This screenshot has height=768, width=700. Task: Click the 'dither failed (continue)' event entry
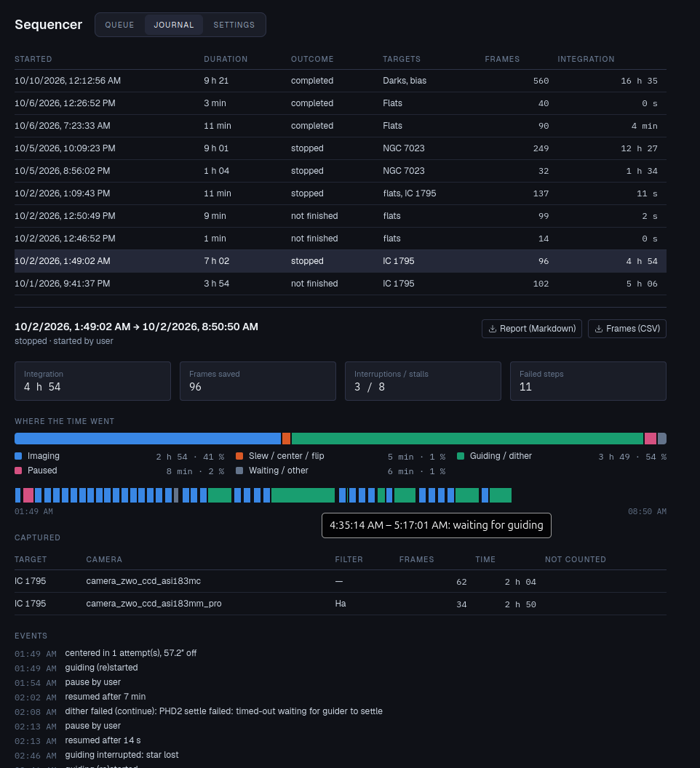click(x=223, y=711)
